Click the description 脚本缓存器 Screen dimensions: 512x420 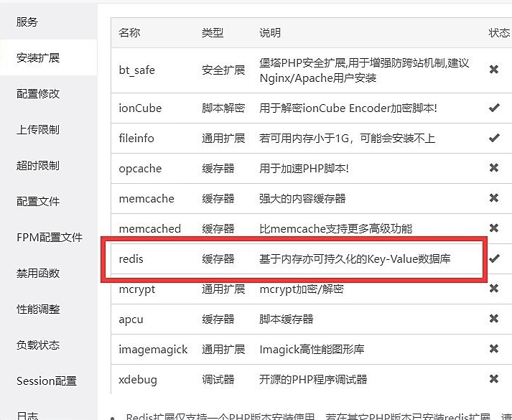287,319
